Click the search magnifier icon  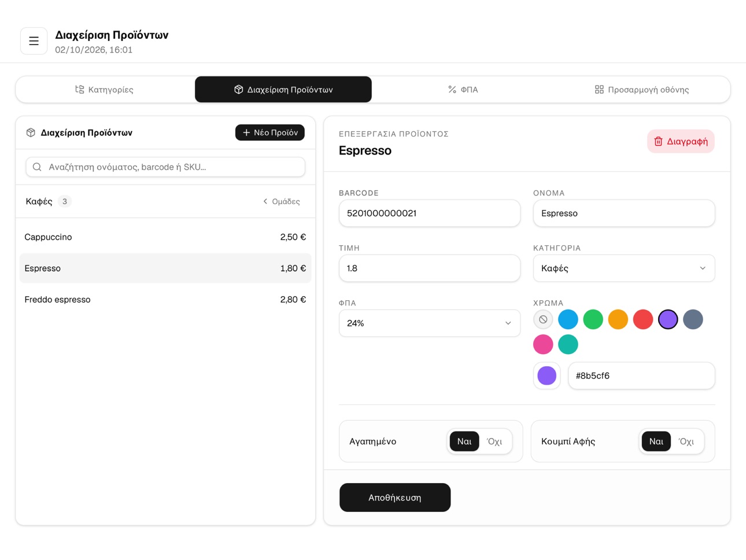pos(37,167)
